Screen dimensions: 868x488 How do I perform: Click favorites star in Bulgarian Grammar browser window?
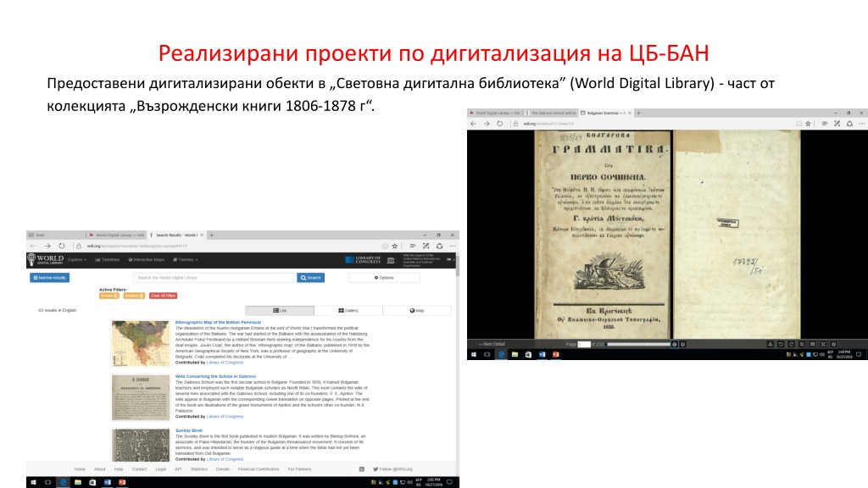pyautogui.click(x=808, y=124)
